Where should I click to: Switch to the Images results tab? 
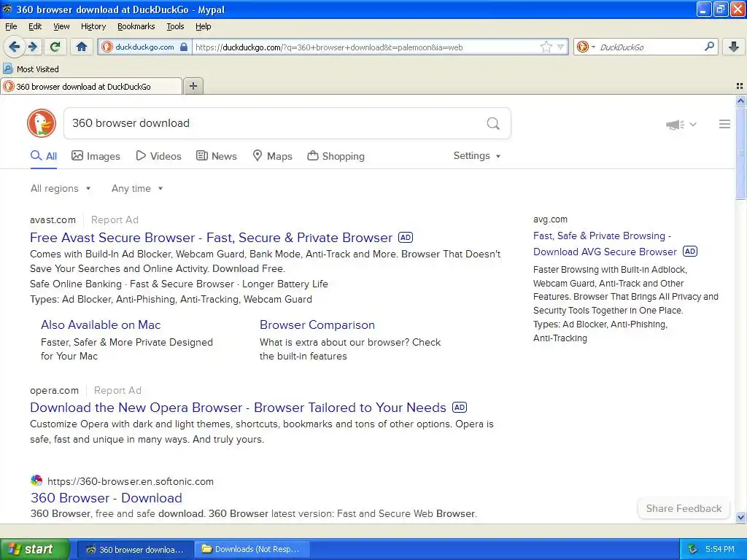96,156
